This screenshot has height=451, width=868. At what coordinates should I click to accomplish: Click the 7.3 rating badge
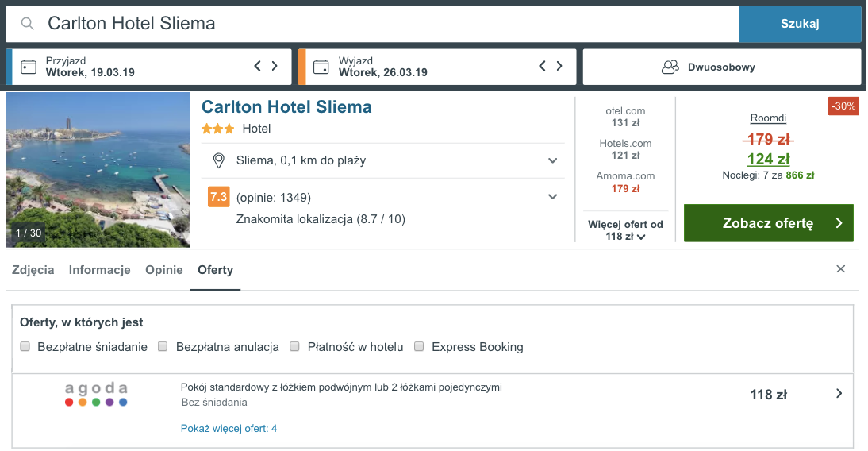click(219, 197)
